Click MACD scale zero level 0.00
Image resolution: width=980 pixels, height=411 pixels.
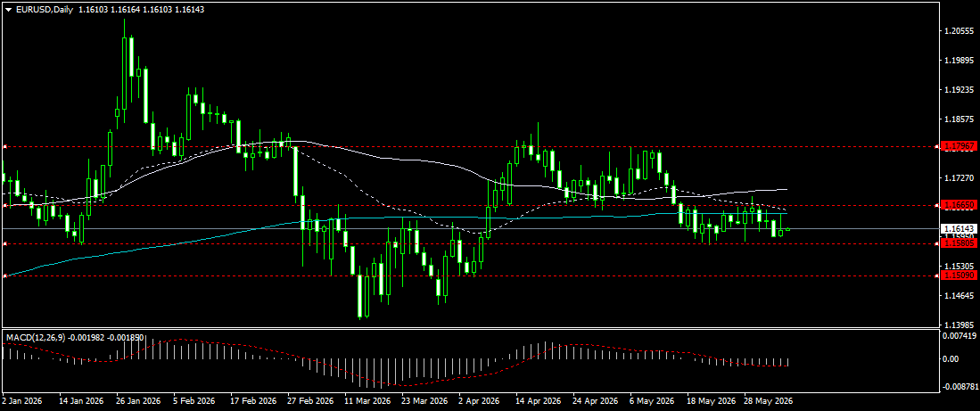(951, 359)
